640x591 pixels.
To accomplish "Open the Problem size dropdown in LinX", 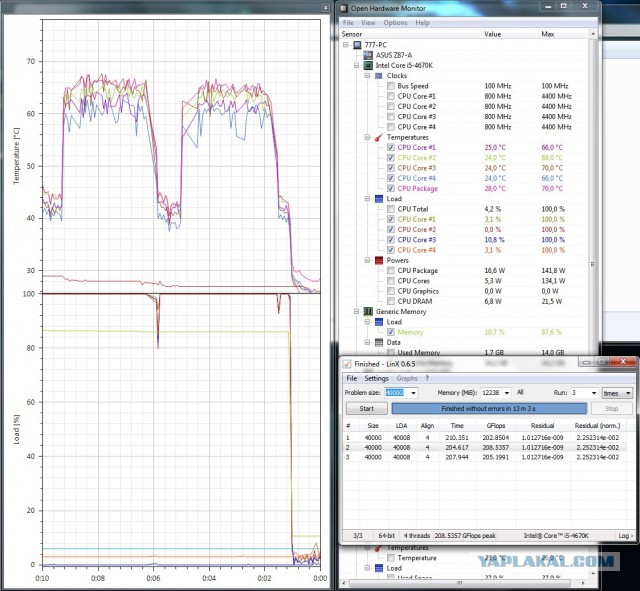I will [413, 393].
